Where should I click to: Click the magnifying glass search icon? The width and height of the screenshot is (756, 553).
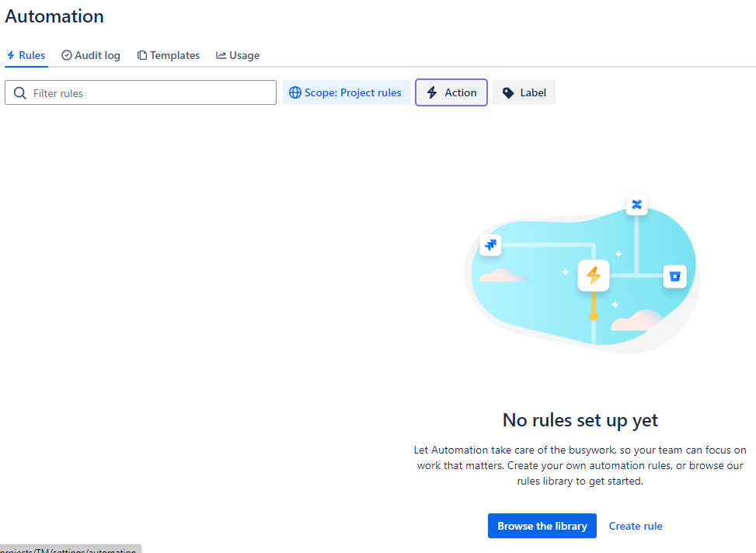click(x=19, y=92)
